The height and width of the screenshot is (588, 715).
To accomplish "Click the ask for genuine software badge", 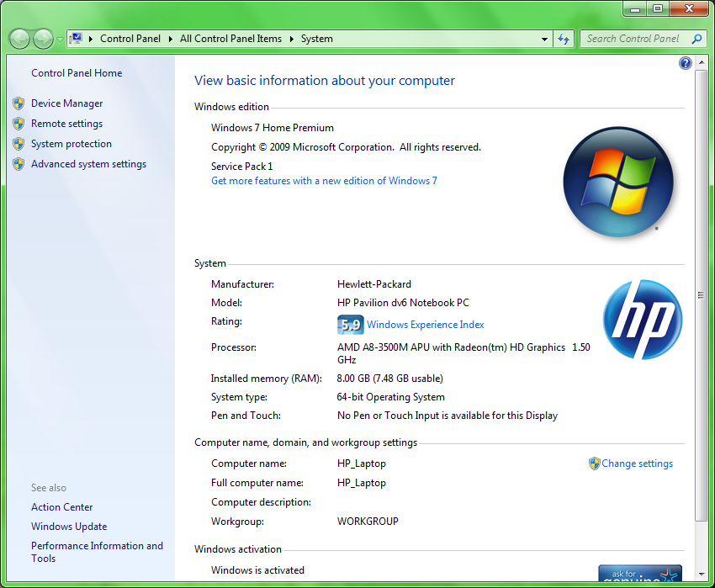I will pyautogui.click(x=639, y=575).
